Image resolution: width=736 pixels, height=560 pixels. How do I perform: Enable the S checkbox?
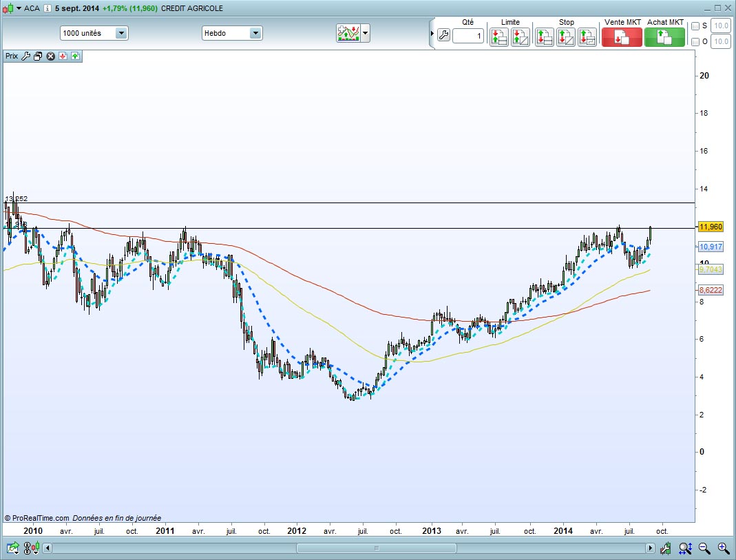click(695, 26)
